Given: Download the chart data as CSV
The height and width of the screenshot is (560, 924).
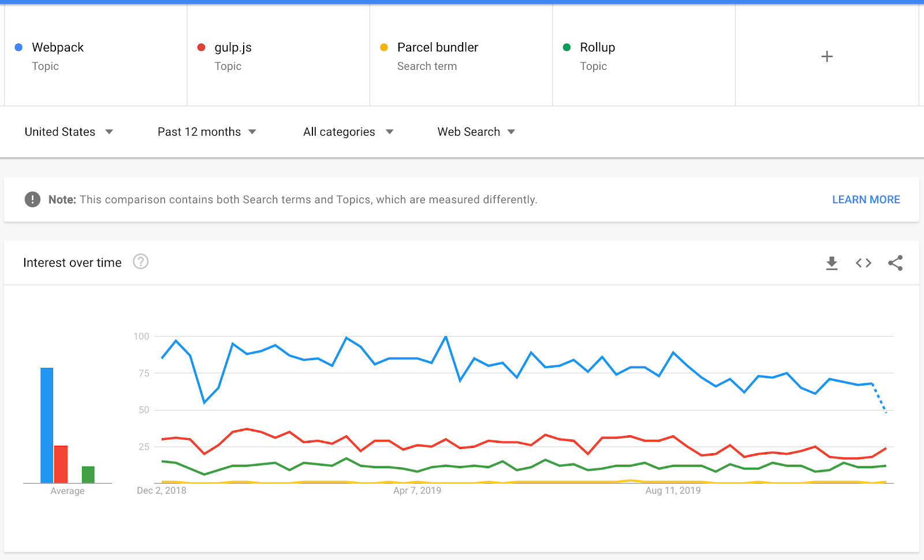Looking at the screenshot, I should click(x=832, y=263).
